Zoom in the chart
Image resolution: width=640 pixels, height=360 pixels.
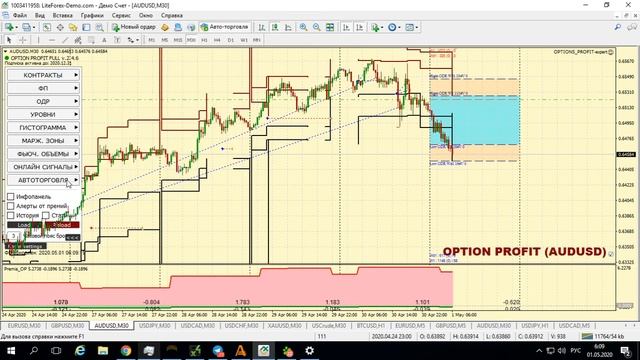(x=303, y=27)
